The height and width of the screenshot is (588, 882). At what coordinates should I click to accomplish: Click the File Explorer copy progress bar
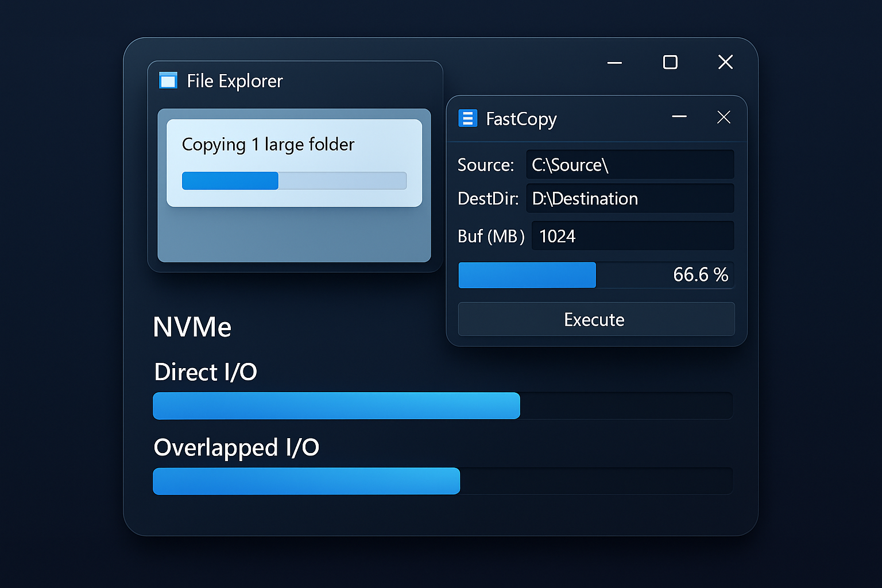click(294, 180)
